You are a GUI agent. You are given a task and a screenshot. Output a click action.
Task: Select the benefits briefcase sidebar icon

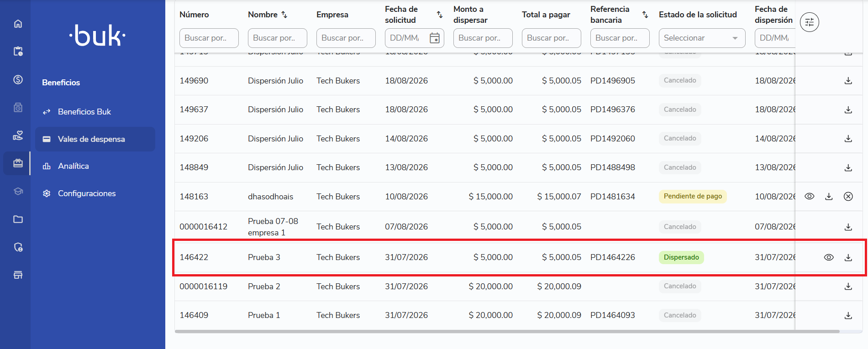(x=18, y=163)
